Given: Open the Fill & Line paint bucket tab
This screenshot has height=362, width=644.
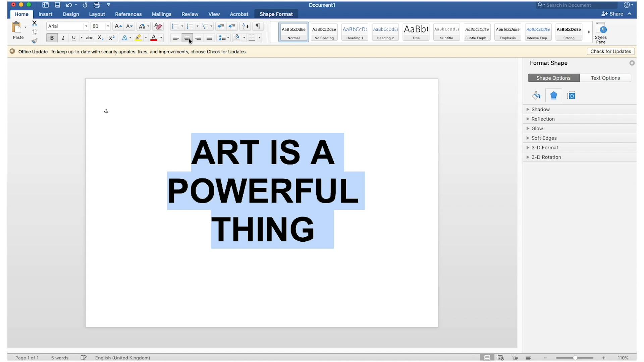Looking at the screenshot, I should pos(536,96).
